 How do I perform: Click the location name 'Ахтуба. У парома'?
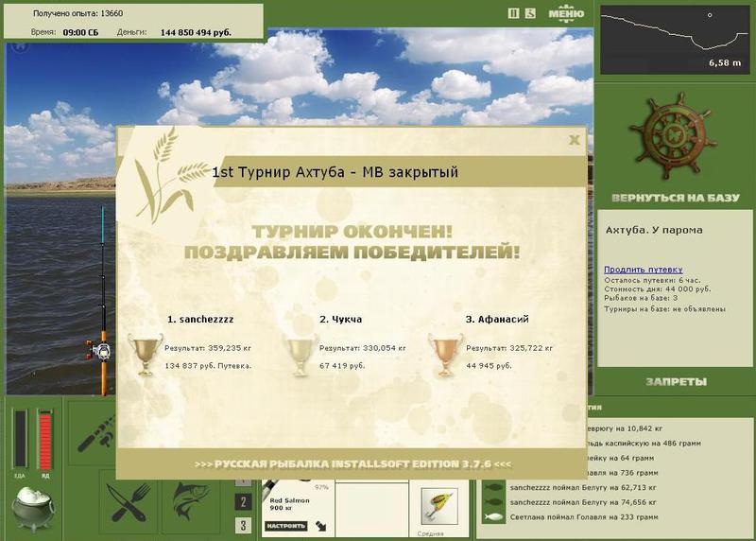coord(654,230)
